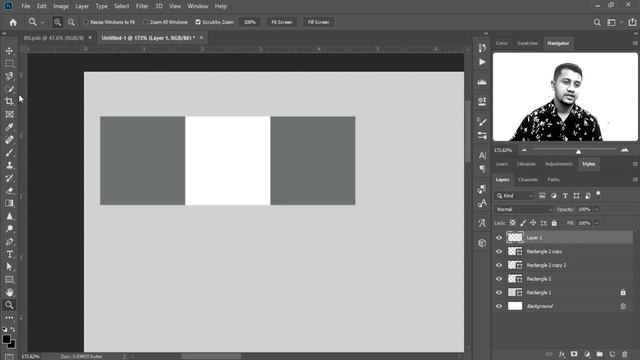Hide the Background layer eye

[499, 306]
